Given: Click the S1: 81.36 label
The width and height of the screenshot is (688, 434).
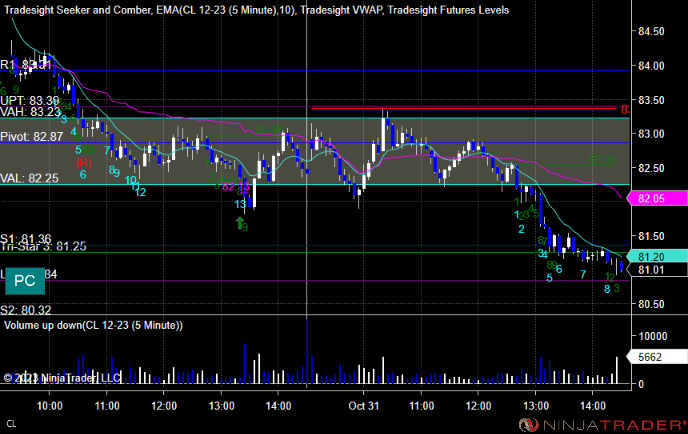Looking at the screenshot, I should [26, 238].
